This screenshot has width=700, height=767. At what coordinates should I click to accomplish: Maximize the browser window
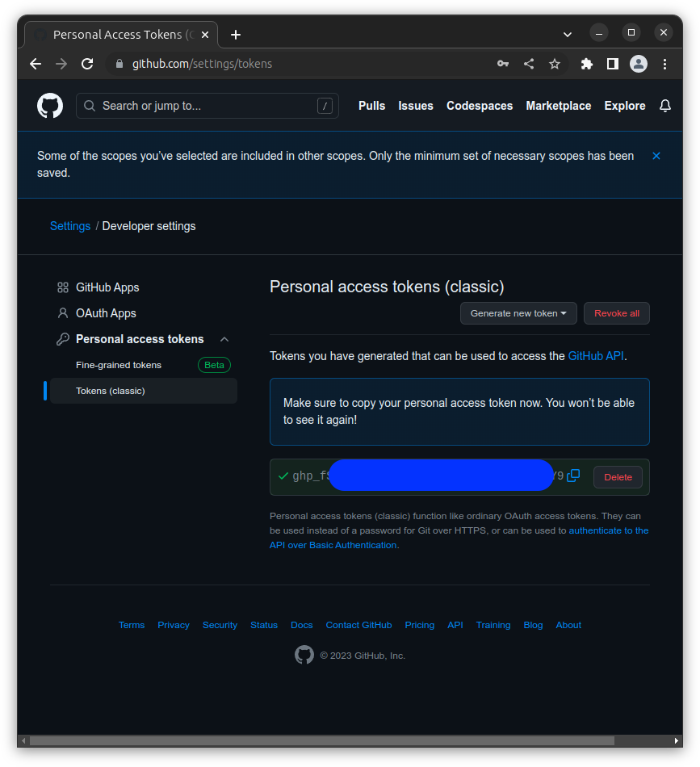(631, 33)
